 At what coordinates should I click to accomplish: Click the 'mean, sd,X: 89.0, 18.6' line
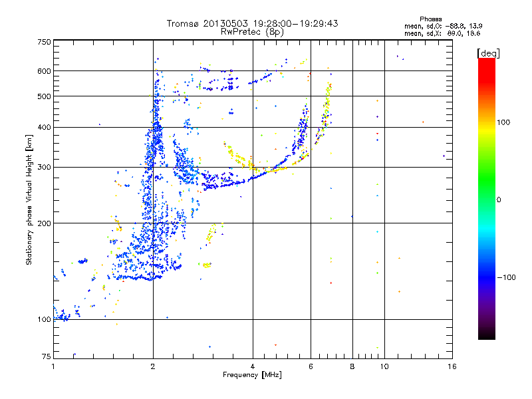tap(442, 33)
